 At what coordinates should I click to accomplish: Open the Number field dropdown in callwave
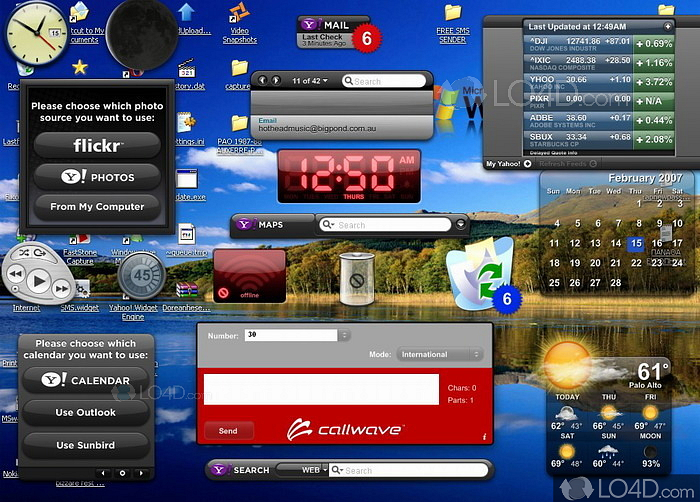[344, 335]
